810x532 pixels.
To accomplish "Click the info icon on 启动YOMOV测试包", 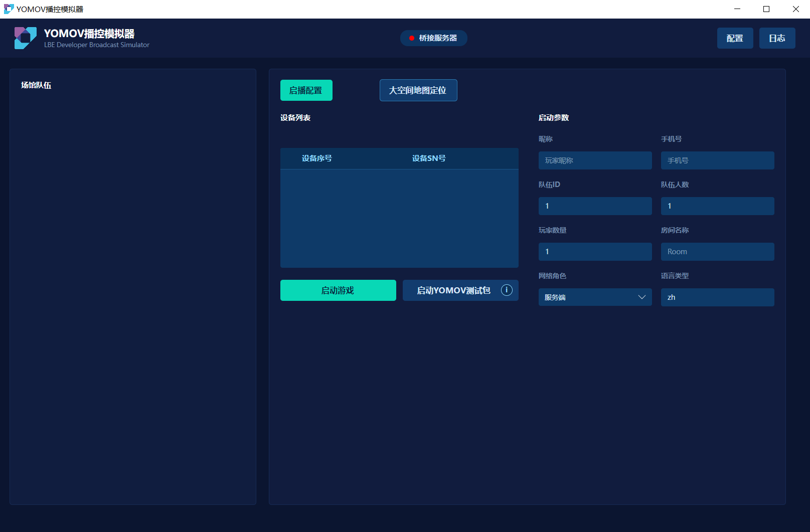I will pyautogui.click(x=507, y=290).
